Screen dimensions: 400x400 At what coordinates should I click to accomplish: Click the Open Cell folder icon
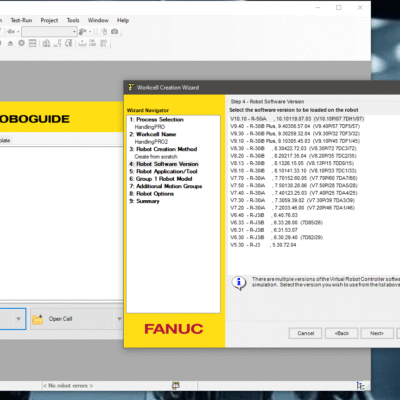click(x=37, y=319)
